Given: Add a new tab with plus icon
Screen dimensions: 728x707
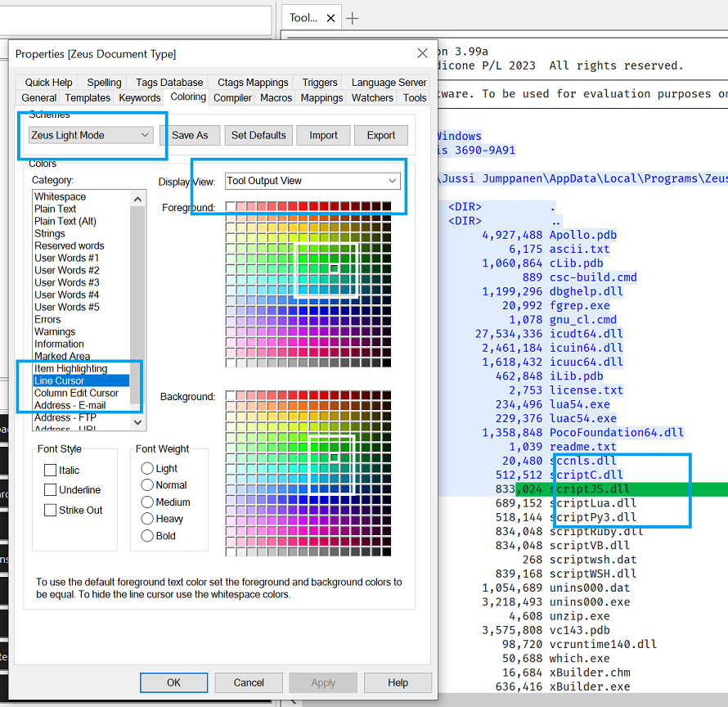Looking at the screenshot, I should click(x=353, y=18).
